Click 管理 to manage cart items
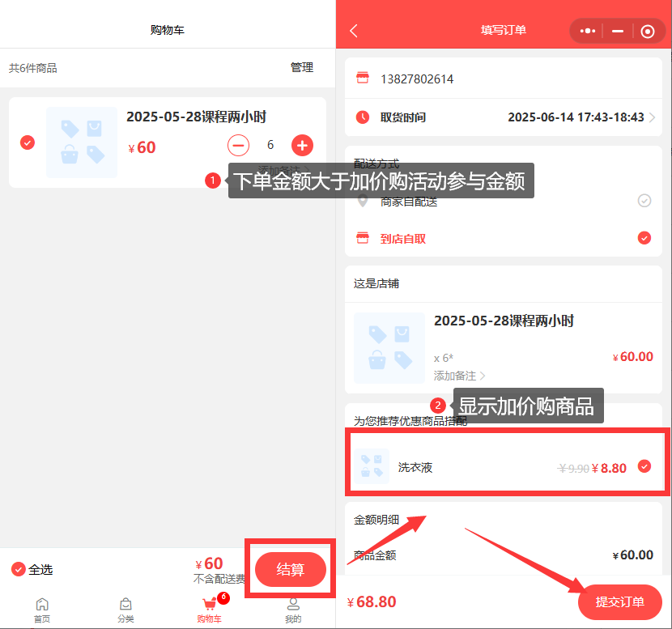The image size is (672, 629). pos(302,68)
